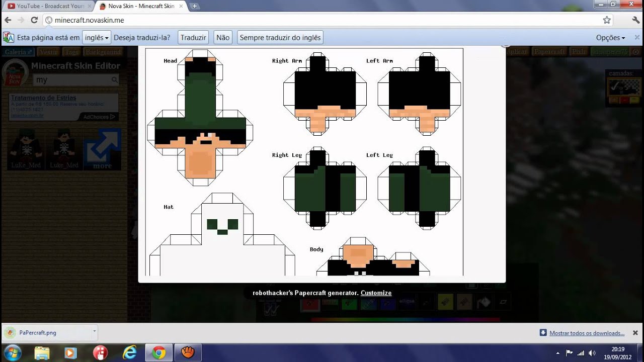644x362 pixels.
Task: Open the Windows Start menu
Action: (12, 352)
